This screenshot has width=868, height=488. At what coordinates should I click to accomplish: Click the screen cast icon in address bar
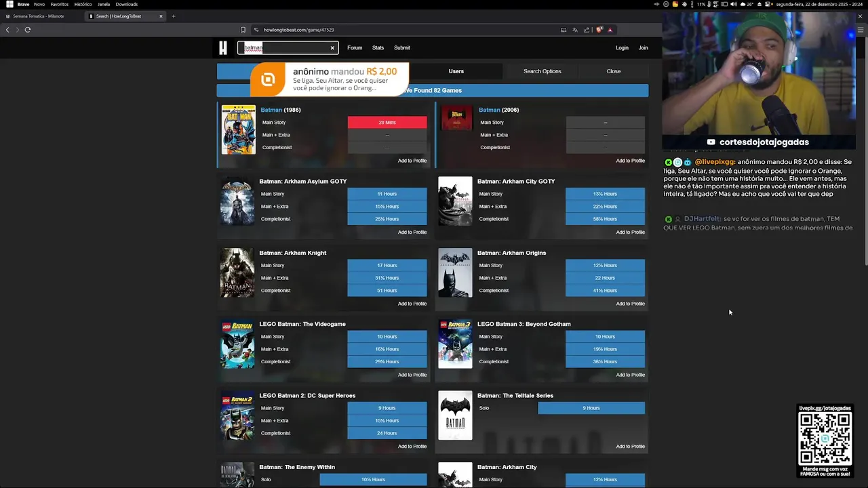pos(564,30)
